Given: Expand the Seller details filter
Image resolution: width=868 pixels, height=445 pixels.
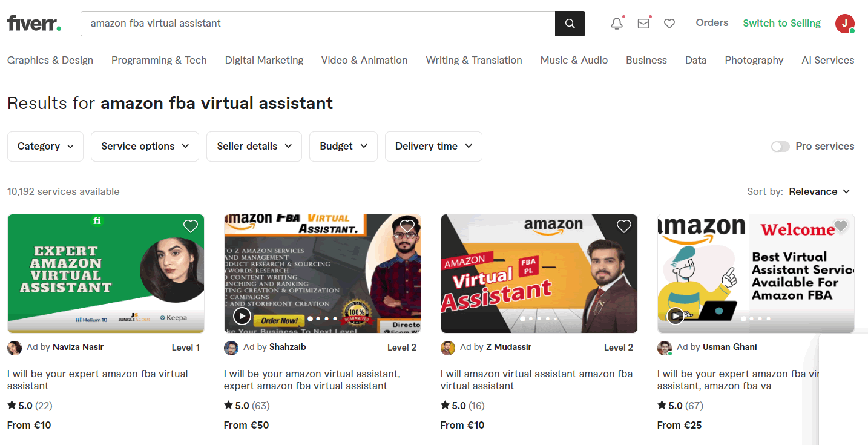Looking at the screenshot, I should point(254,147).
